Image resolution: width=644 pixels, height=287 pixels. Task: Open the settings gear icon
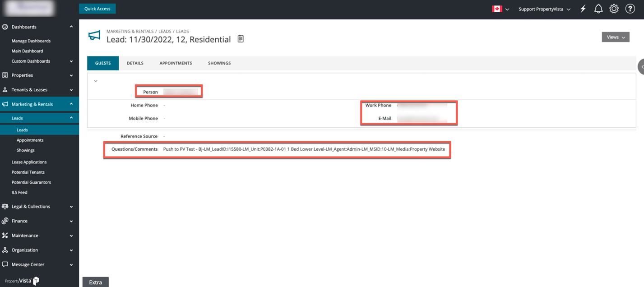pos(614,9)
